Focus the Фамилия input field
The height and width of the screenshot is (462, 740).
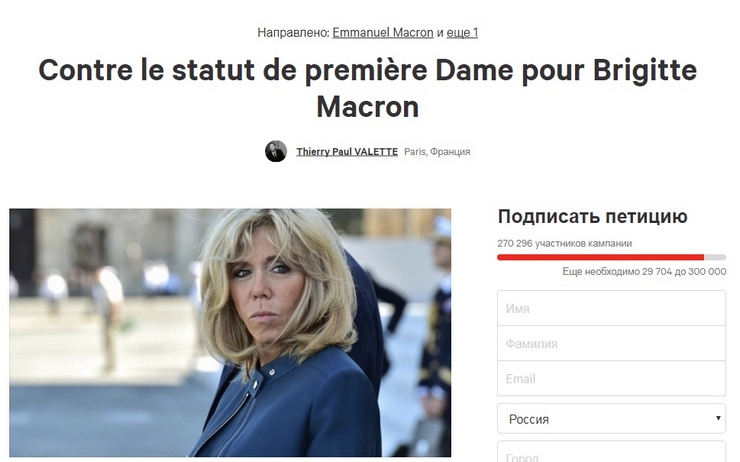(x=611, y=343)
